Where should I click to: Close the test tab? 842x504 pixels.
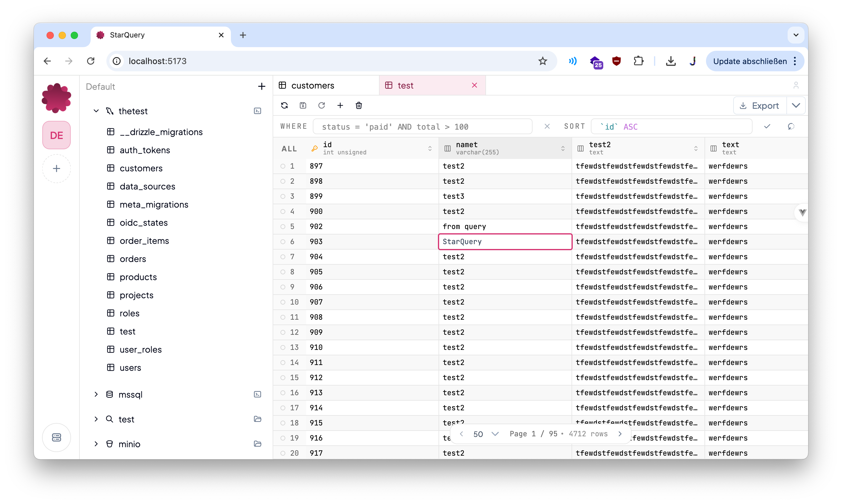click(474, 85)
